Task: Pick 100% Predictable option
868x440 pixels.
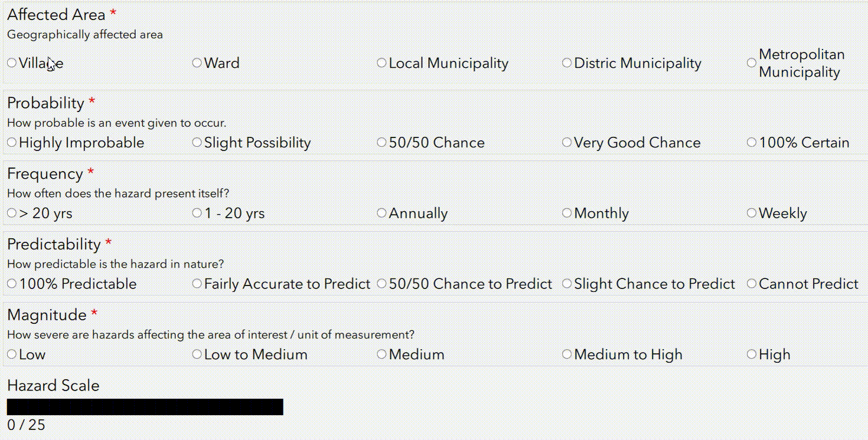Action: click(x=12, y=284)
